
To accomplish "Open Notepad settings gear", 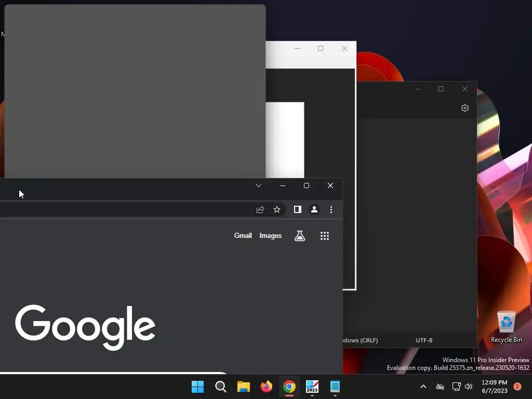I will coord(465,108).
